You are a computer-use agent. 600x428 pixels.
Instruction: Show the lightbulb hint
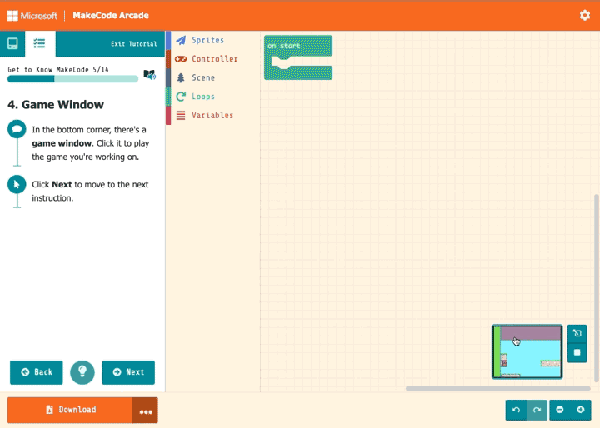point(82,373)
